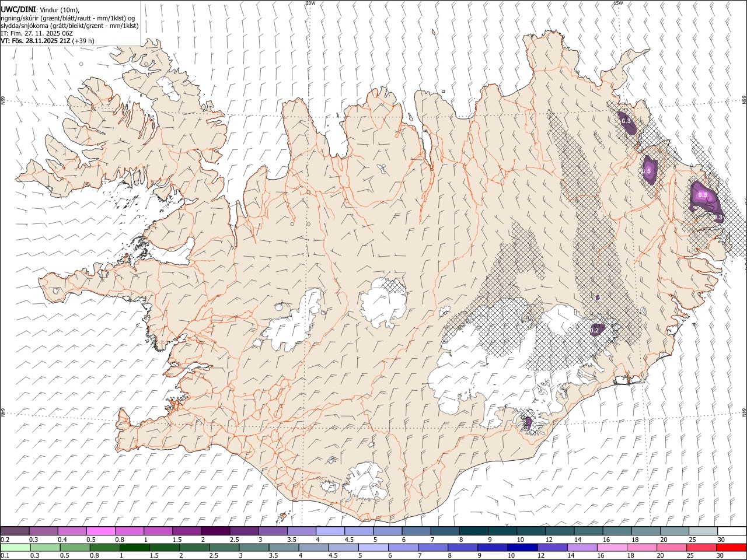
Task: Pick the lower-row pale green swatch between 0.1 and 0.3
Action: pos(15,547)
